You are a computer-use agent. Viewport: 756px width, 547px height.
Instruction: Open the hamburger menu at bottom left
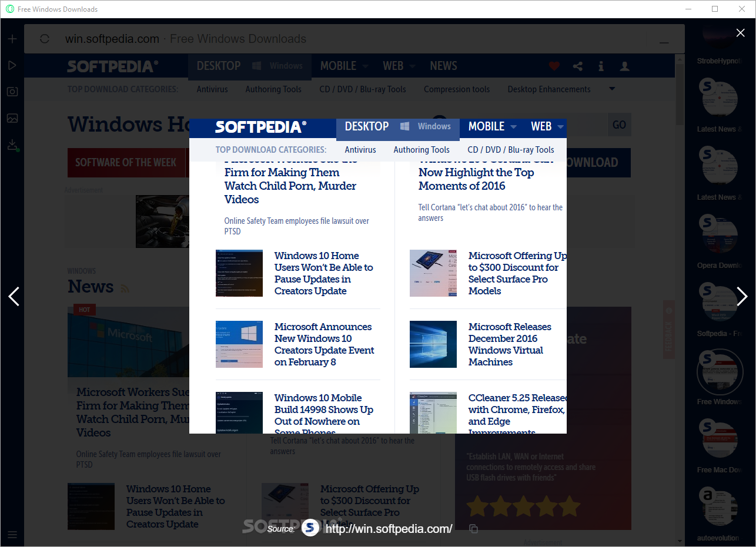12,535
